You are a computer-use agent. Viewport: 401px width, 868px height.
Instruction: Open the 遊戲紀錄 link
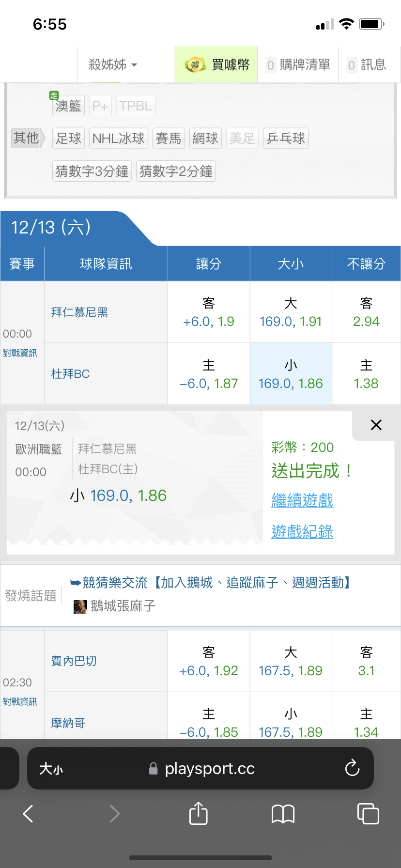point(302,532)
